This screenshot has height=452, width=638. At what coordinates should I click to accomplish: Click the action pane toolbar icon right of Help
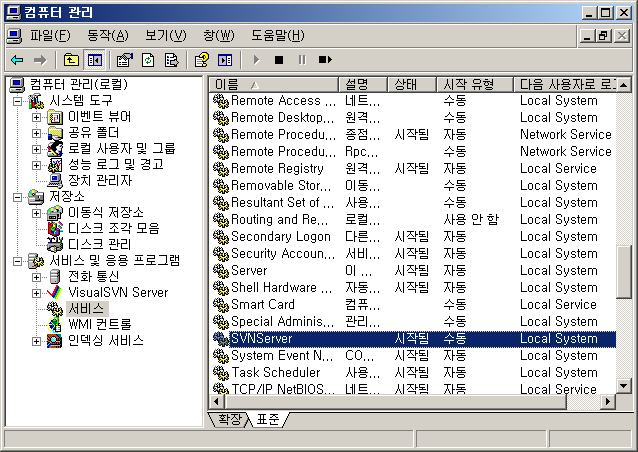pos(225,61)
